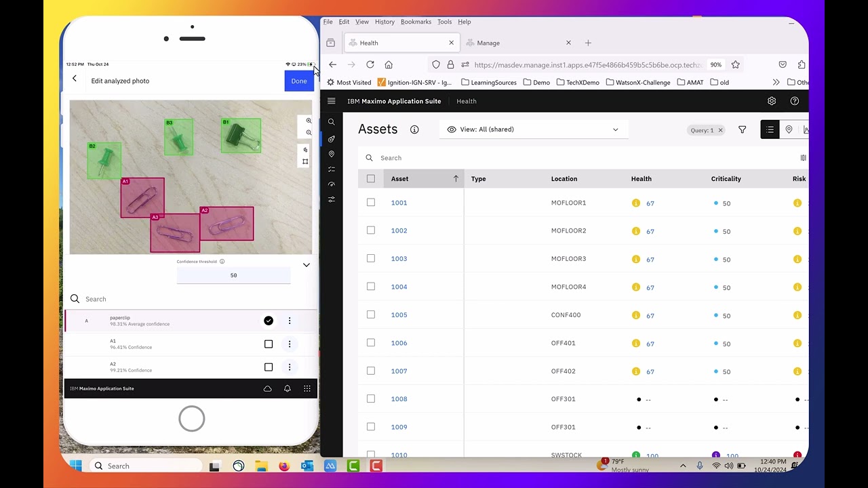Select the Health browser tab
This screenshot has width=868, height=488.
coord(400,43)
